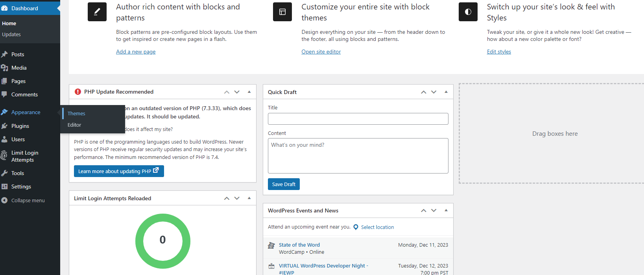This screenshot has height=275, width=644.
Task: Move Quick Draft box down
Action: click(434, 92)
